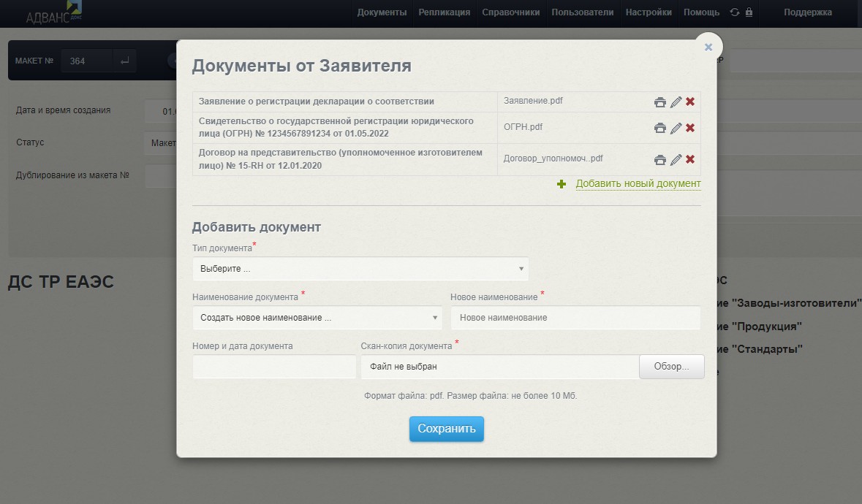The height and width of the screenshot is (504, 862).
Task: Click the refresh icon in the top bar
Action: tap(734, 12)
